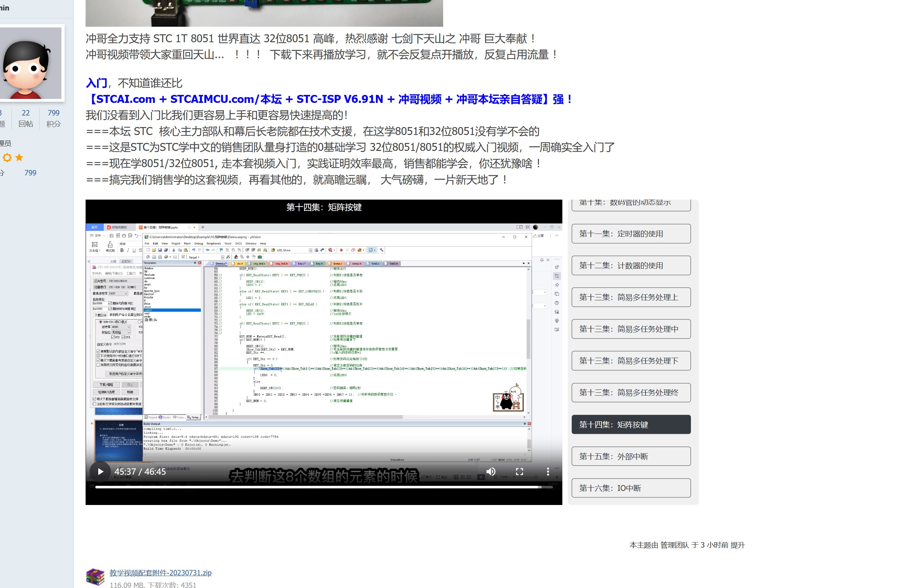The height and width of the screenshot is (588, 904).
Task: Open episode 第十五集：外部中断
Action: tap(631, 456)
